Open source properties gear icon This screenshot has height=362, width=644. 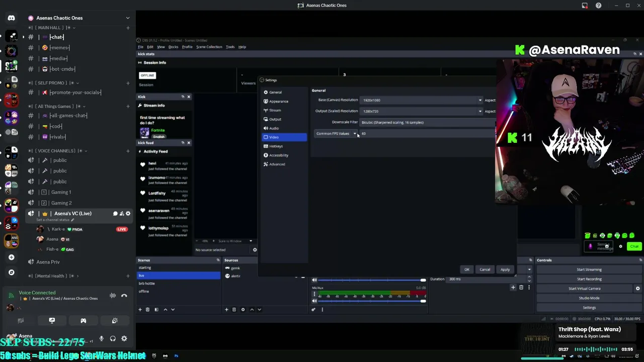[x=243, y=310]
